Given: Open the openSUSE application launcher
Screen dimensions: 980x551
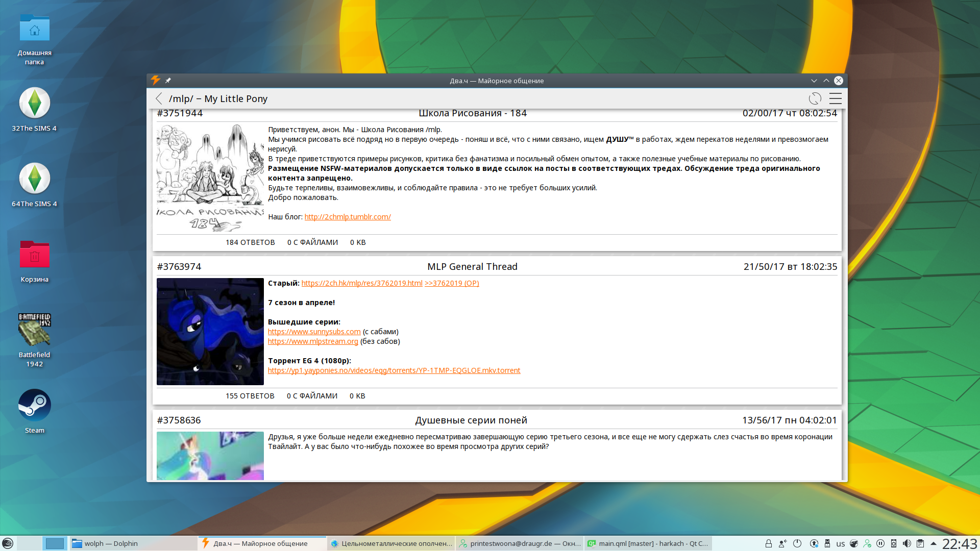Looking at the screenshot, I should (8, 543).
